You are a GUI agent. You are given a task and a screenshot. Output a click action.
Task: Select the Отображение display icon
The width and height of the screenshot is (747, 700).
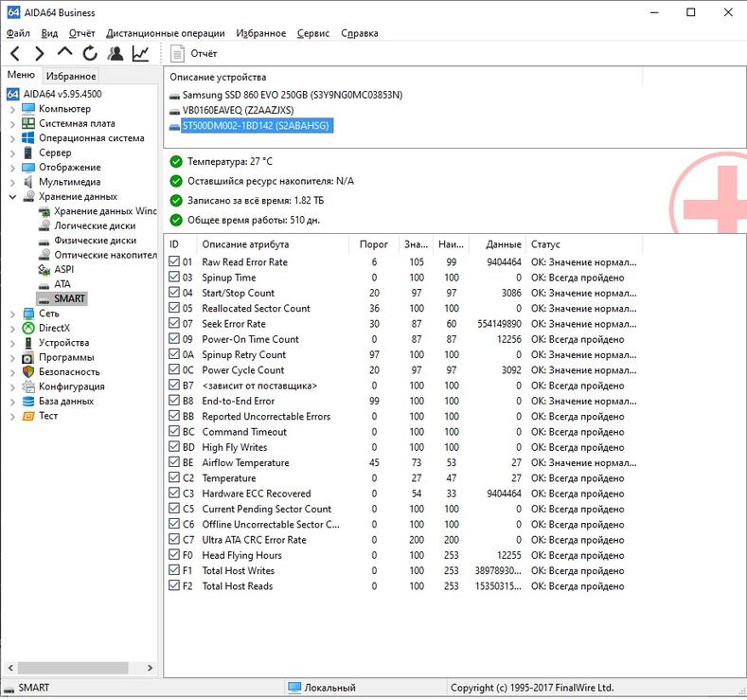coord(28,168)
